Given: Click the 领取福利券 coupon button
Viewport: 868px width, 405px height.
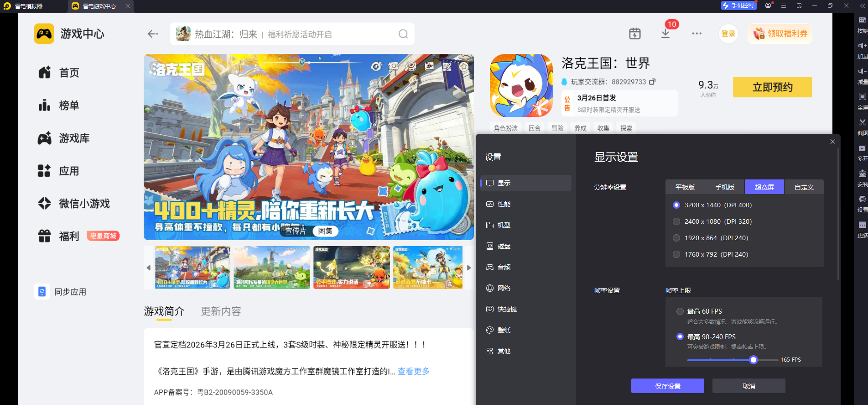Looking at the screenshot, I should click(780, 34).
